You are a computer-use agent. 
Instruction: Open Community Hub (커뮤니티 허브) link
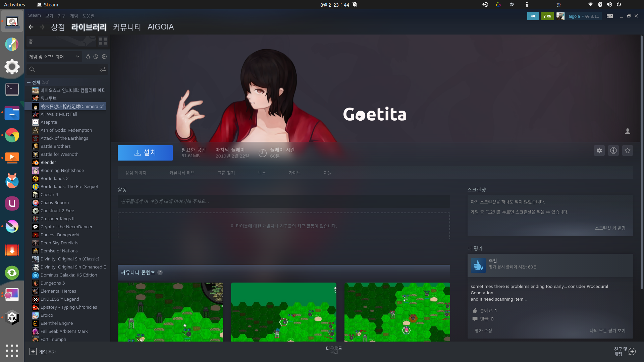pos(182,173)
